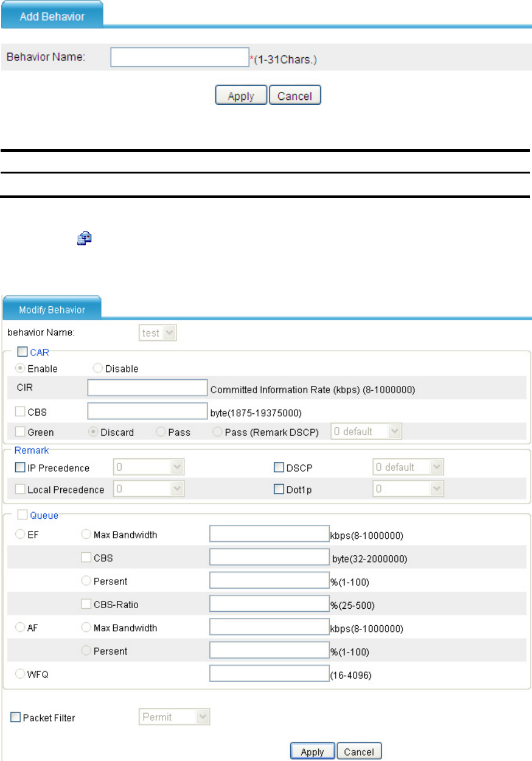Apply the Modify Behavior settings

(x=313, y=751)
